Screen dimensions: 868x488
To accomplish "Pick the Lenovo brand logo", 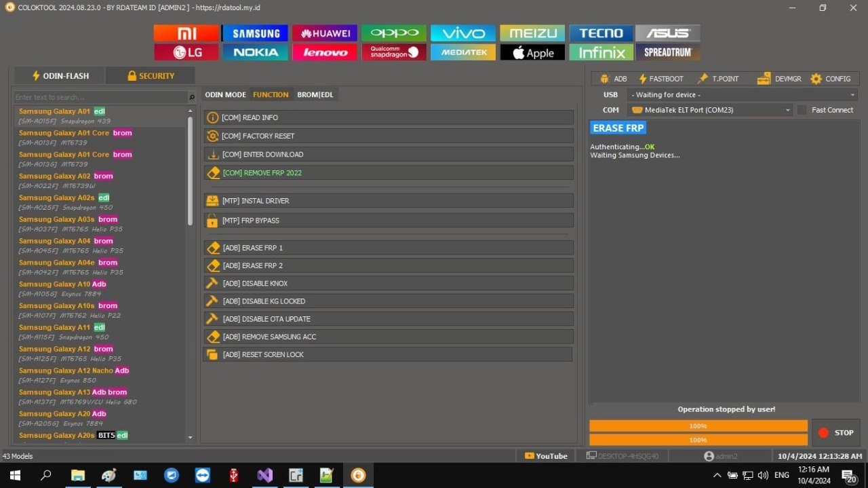I will pos(325,52).
